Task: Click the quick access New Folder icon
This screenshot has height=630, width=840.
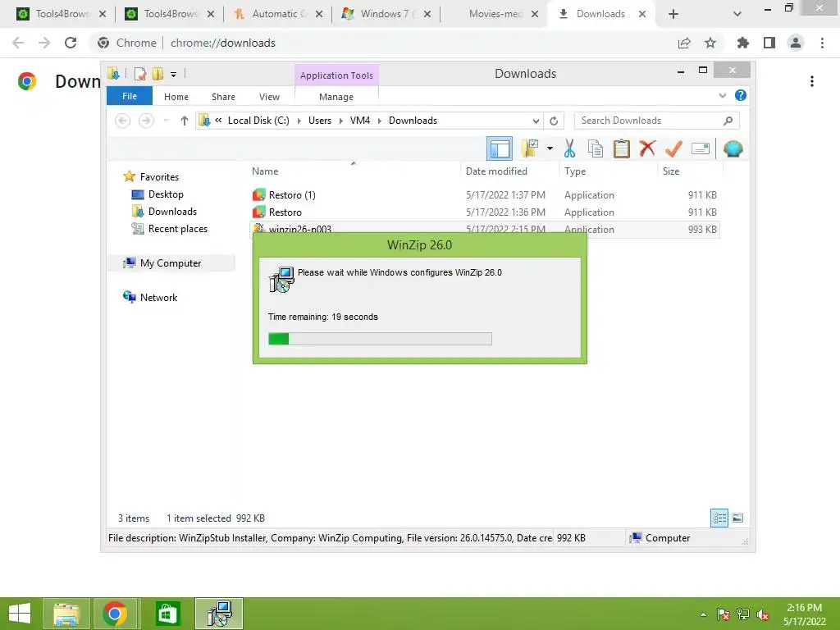Action: click(157, 74)
